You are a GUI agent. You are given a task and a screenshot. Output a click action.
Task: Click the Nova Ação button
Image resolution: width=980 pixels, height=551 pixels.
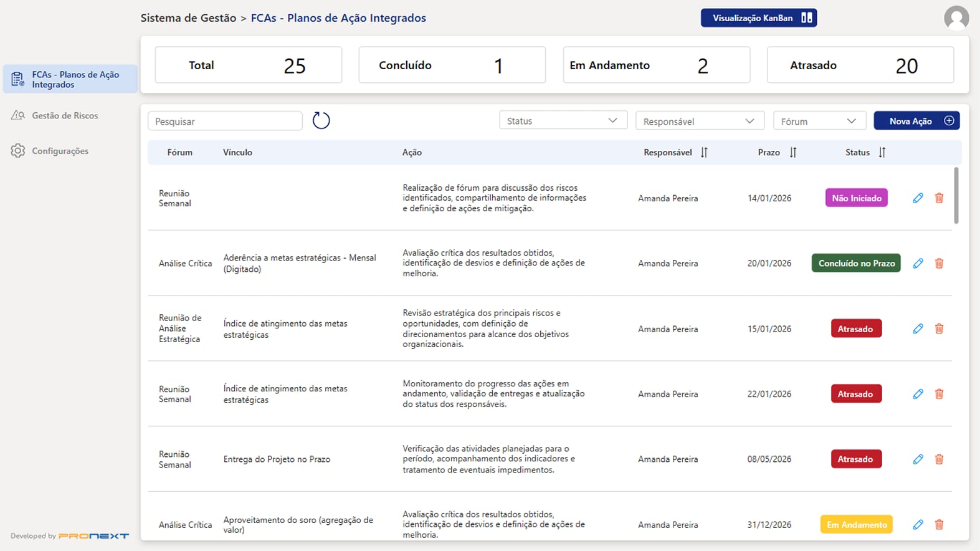tap(916, 121)
